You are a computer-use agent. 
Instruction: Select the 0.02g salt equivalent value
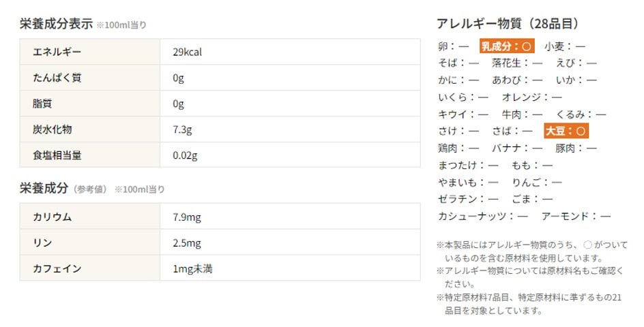point(185,155)
